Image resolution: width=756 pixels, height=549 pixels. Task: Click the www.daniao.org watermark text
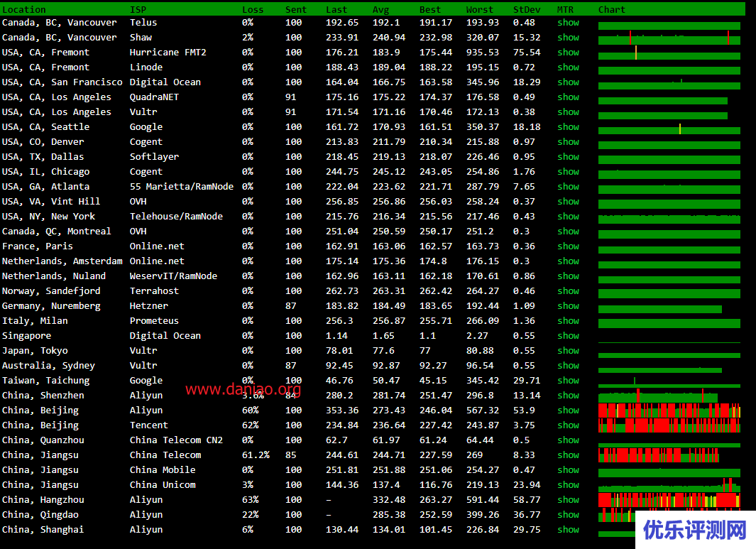(x=243, y=389)
